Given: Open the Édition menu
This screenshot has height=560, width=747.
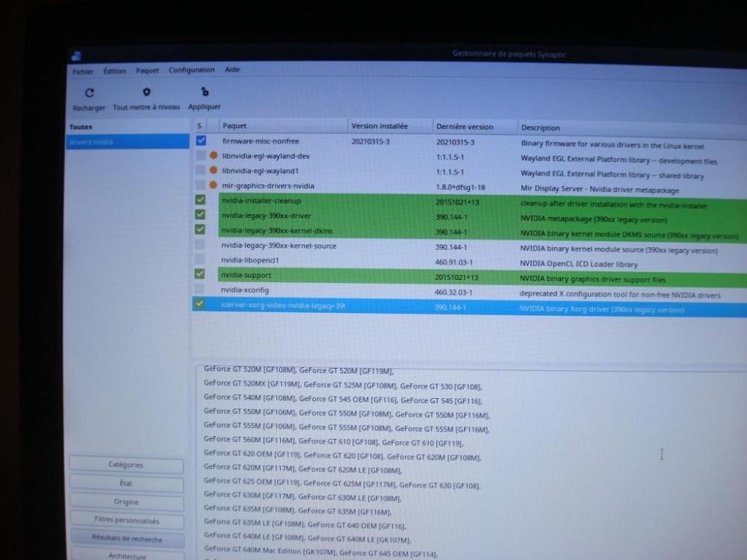Looking at the screenshot, I should coord(114,71).
